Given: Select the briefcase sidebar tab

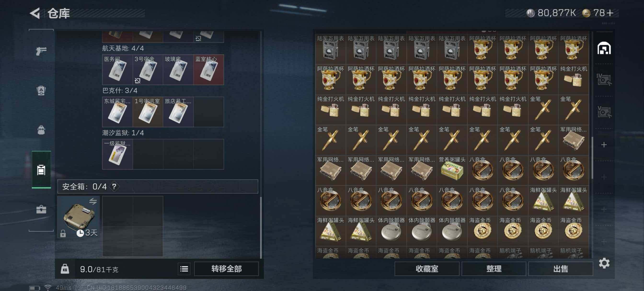Looking at the screenshot, I should [41, 209].
